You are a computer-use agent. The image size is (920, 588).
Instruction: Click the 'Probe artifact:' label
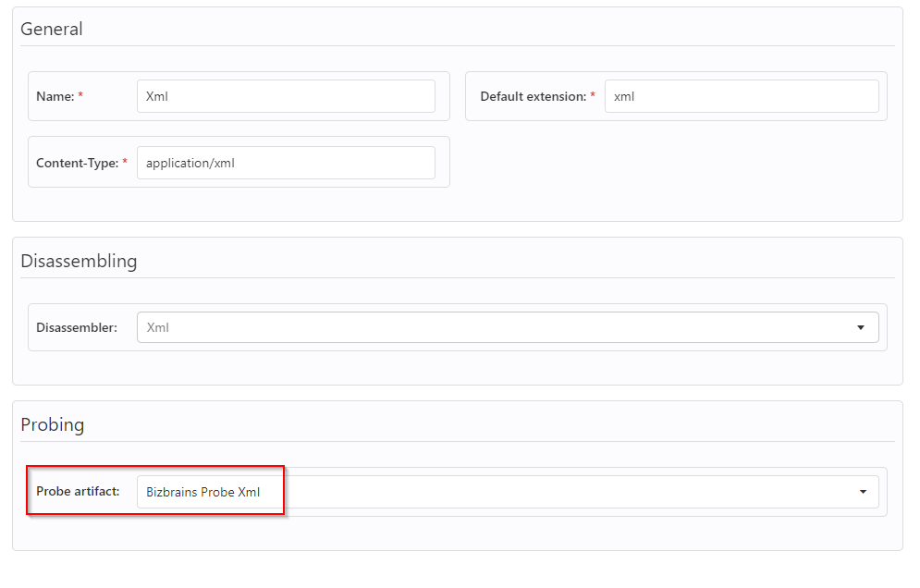(x=78, y=491)
